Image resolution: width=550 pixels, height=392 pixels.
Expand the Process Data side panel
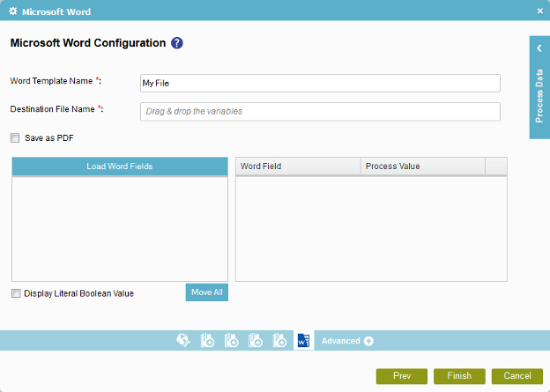point(539,48)
